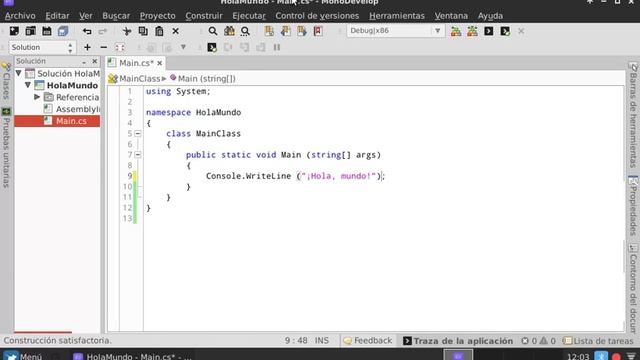Collapse the HolaMundo project node triangle
Viewport: 640px width, 360px height.
click(28, 85)
